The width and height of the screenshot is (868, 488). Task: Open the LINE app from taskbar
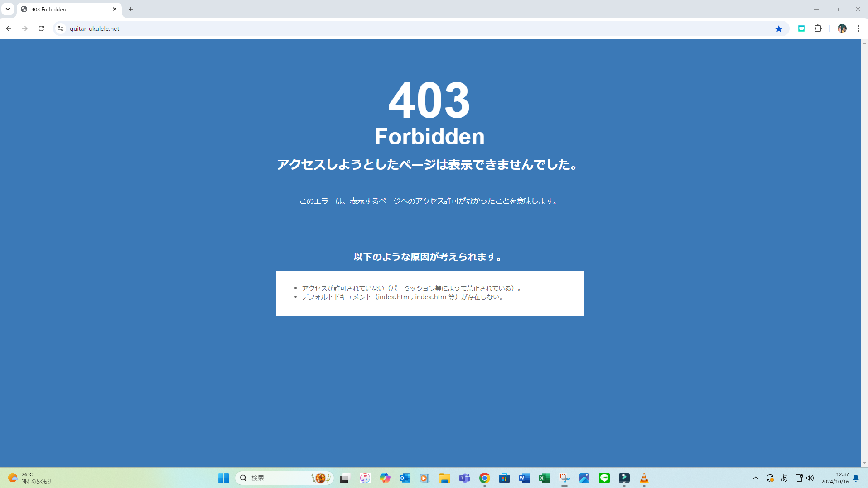pyautogui.click(x=604, y=478)
